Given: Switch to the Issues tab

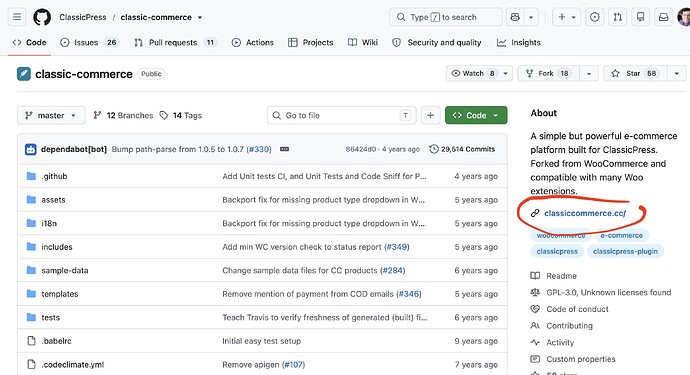Looking at the screenshot, I should [x=89, y=42].
